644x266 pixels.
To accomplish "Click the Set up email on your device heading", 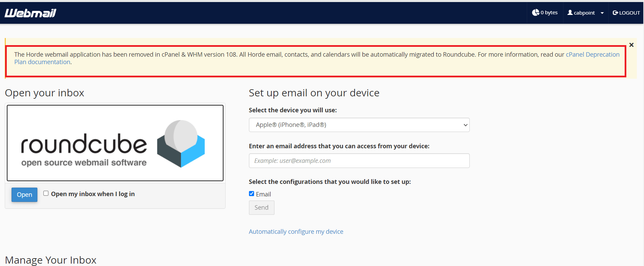I will pos(314,93).
